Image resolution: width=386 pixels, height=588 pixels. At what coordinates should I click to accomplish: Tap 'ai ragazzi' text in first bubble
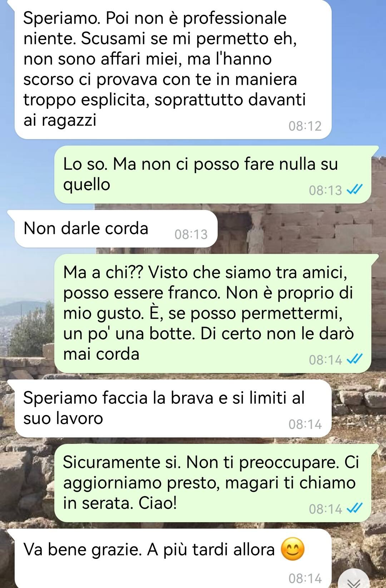tap(60, 120)
